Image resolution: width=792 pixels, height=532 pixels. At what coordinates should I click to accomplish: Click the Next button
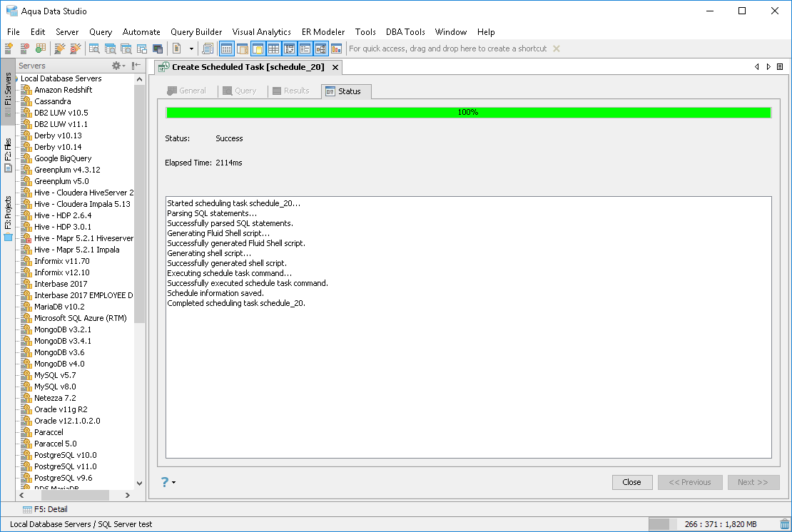click(x=753, y=482)
